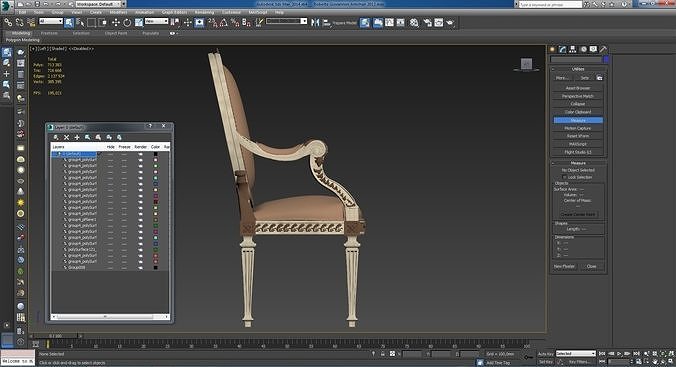
Task: Click color swatch of Group008 row
Action: [156, 267]
